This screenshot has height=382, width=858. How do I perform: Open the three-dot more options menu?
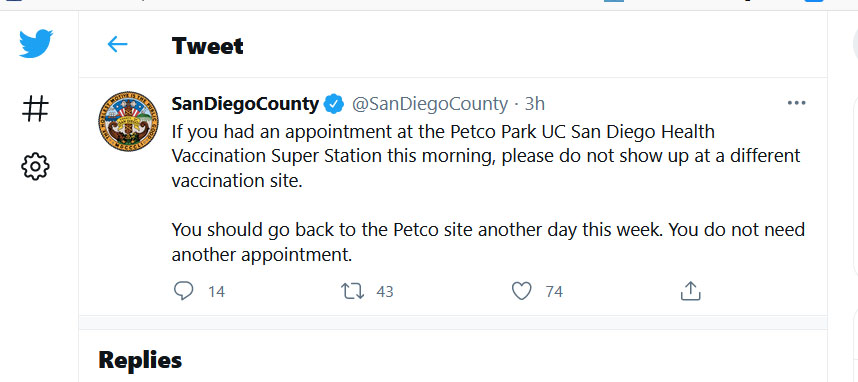point(796,103)
